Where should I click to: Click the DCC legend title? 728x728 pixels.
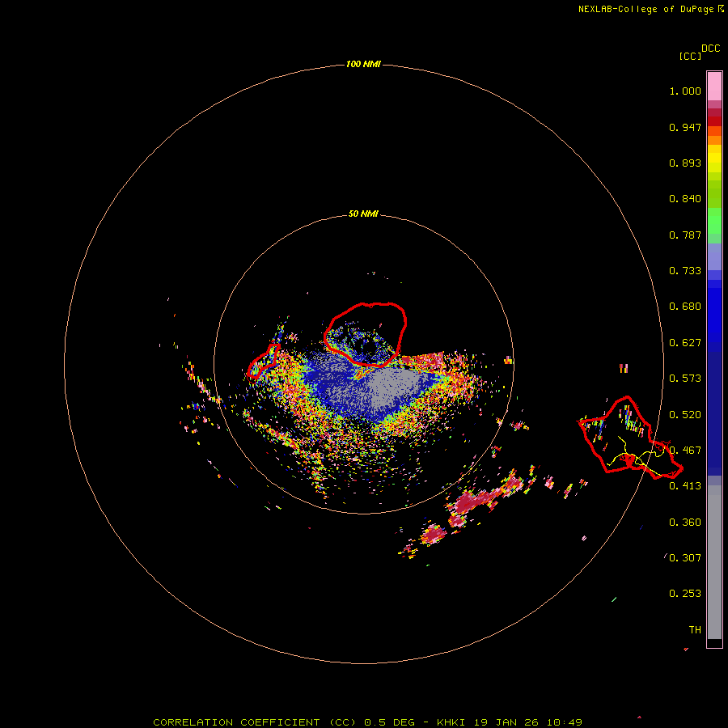[x=710, y=49]
